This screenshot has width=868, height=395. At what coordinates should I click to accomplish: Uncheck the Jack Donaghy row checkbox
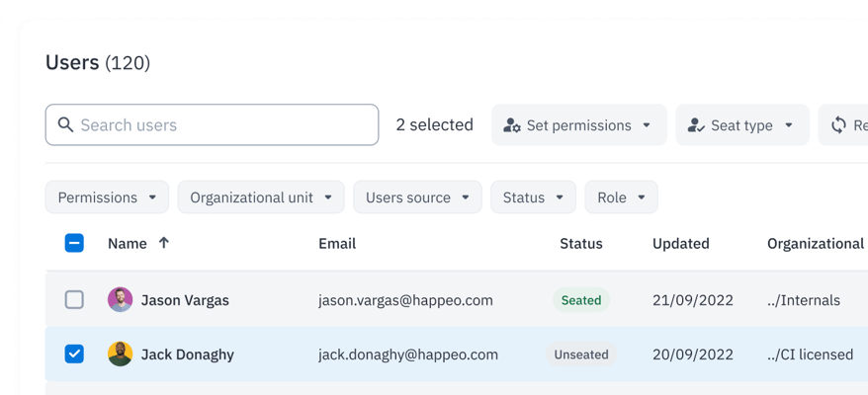(74, 355)
